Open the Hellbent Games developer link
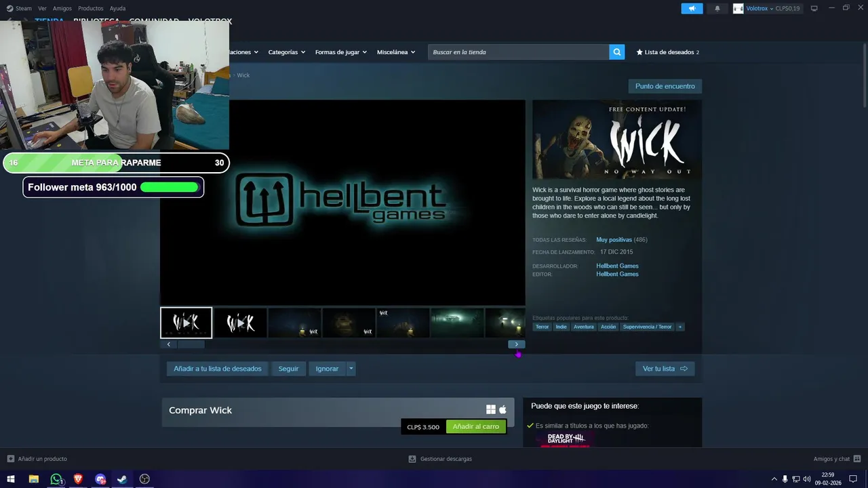 [x=617, y=266]
